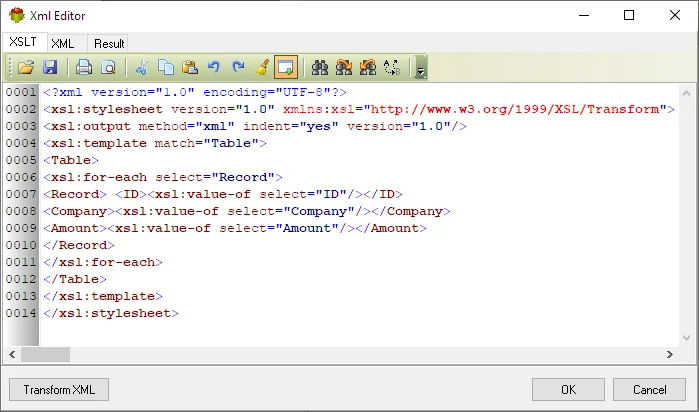Save the XSLT with the floppy icon

(50, 67)
